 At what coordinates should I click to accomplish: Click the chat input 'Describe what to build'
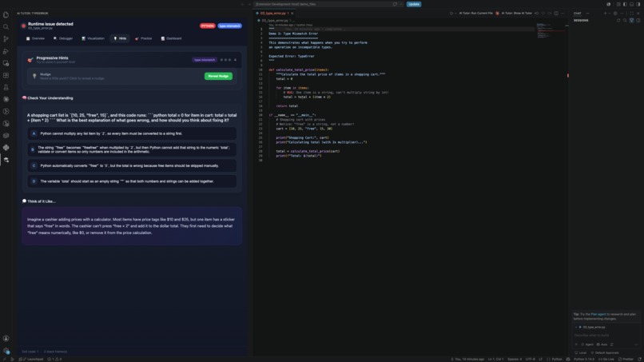(x=606, y=336)
